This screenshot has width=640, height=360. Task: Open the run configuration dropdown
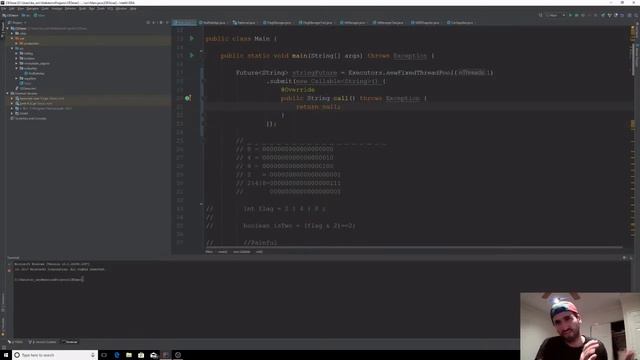(x=555, y=15)
